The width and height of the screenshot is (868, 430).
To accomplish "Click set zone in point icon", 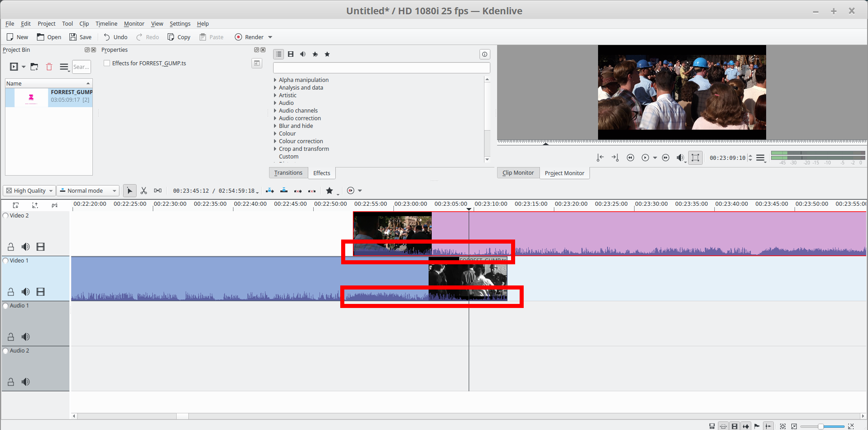I will [600, 158].
